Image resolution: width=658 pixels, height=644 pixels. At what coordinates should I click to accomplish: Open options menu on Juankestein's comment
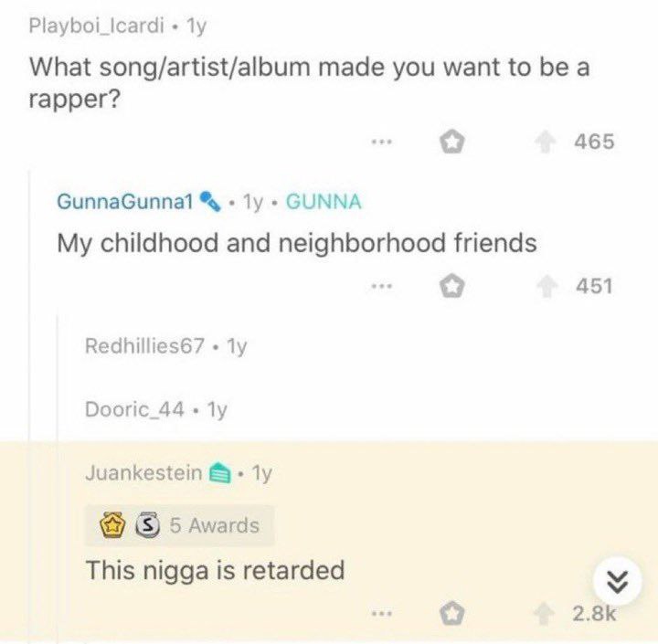[x=382, y=614]
